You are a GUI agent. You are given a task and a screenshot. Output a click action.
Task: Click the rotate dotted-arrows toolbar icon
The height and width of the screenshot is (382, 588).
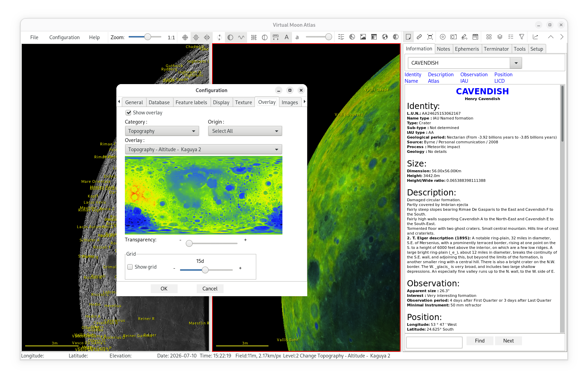219,37
